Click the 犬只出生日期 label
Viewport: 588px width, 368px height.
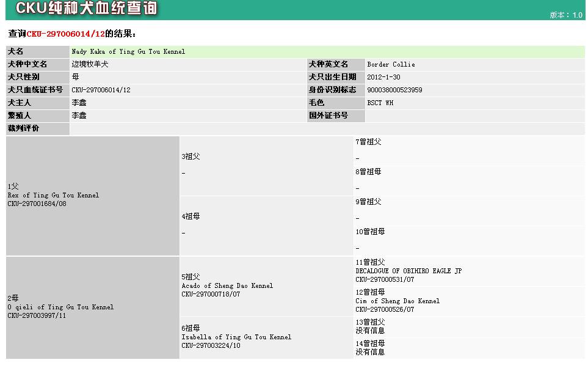pos(332,77)
